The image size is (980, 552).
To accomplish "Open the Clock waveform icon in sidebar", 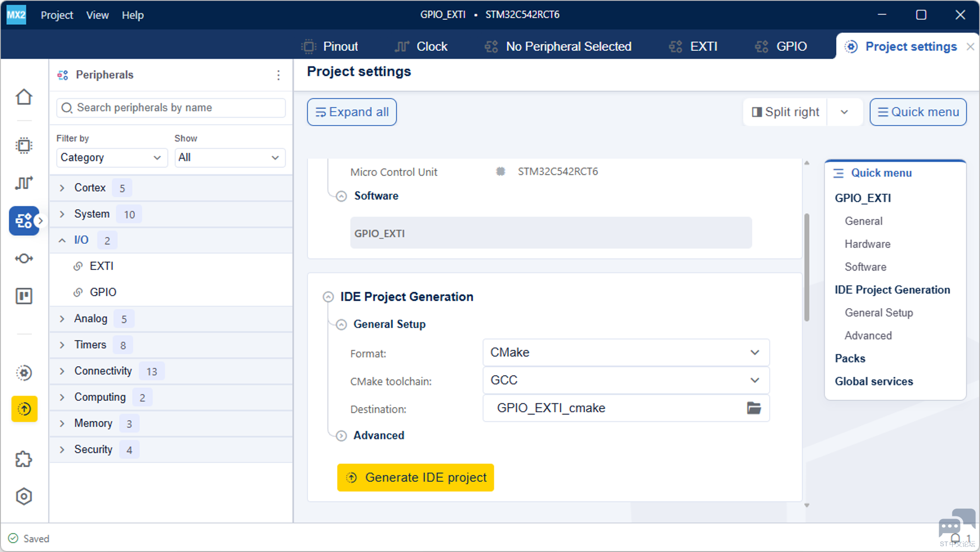I will click(24, 183).
